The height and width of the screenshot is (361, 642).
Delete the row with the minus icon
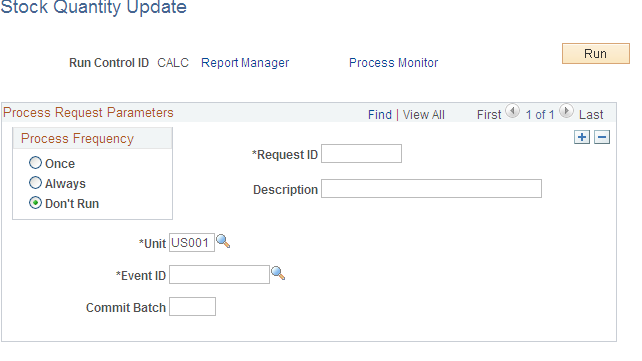[x=602, y=137]
